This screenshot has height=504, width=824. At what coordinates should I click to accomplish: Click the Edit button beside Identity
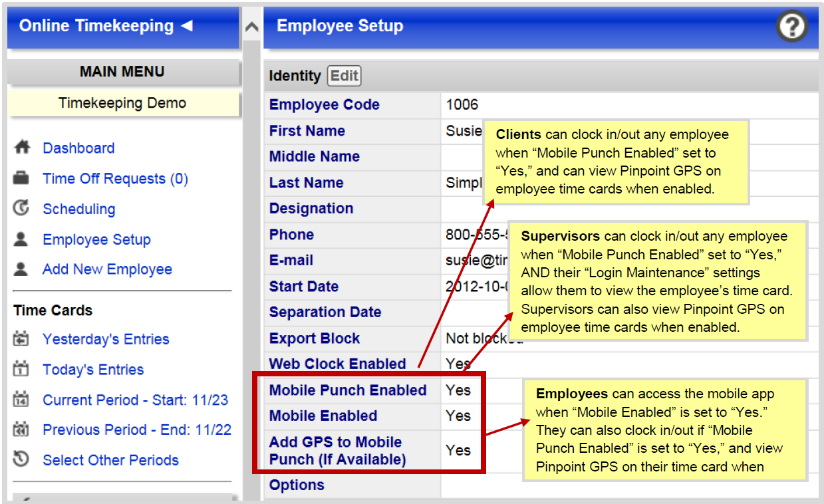pos(344,76)
